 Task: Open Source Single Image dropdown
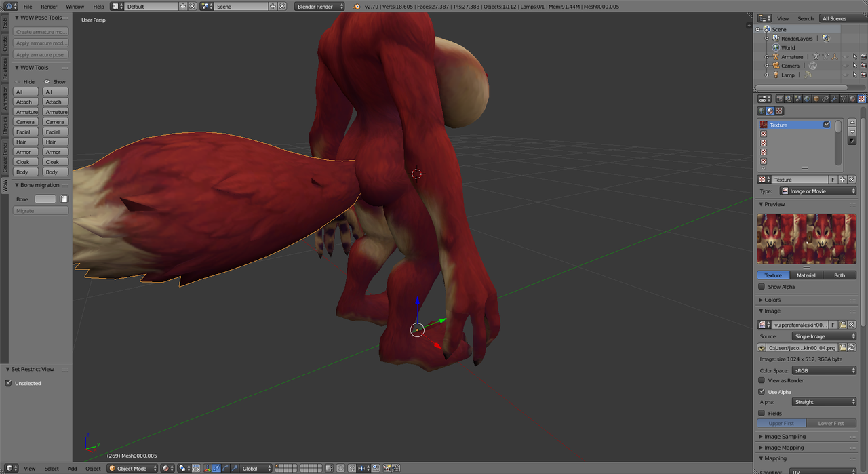(825, 336)
